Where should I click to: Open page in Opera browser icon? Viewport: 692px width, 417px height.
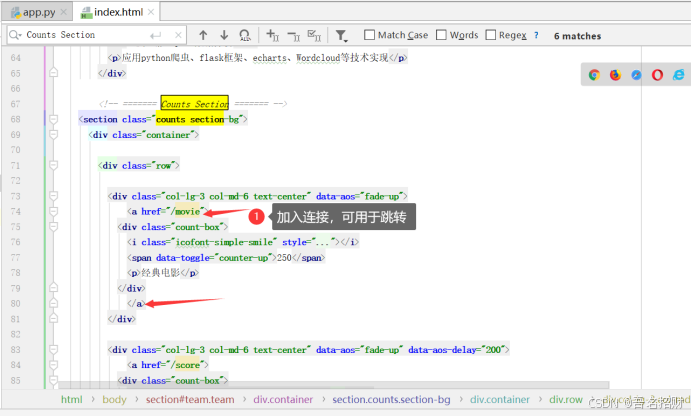coord(657,75)
